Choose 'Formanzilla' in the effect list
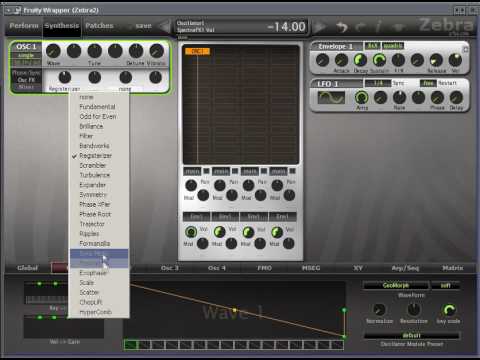The image size is (480, 360). [x=99, y=244]
